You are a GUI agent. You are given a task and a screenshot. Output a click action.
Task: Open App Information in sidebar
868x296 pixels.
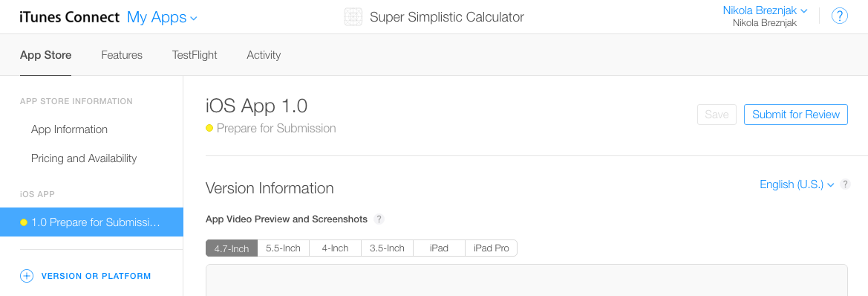69,129
